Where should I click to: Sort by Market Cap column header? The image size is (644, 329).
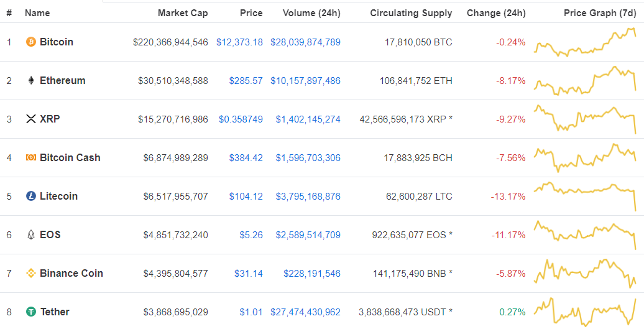[183, 13]
